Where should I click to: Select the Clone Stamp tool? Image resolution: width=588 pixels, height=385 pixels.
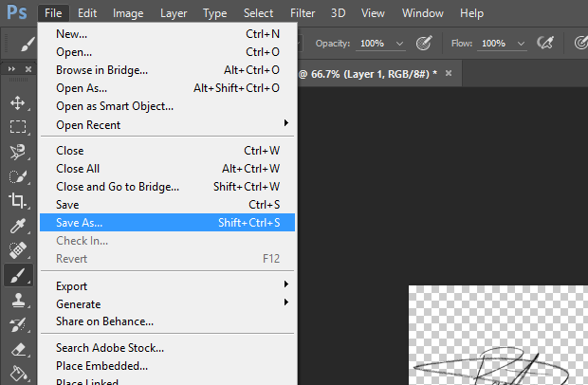[18, 300]
